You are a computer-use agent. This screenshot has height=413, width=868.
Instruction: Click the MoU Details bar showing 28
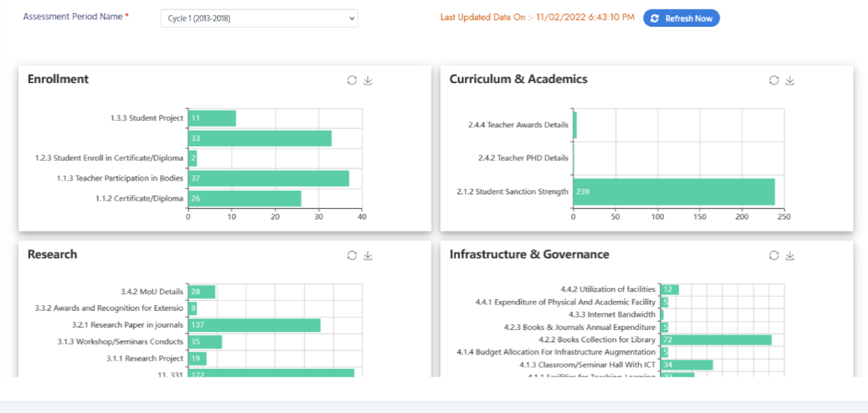click(x=201, y=291)
